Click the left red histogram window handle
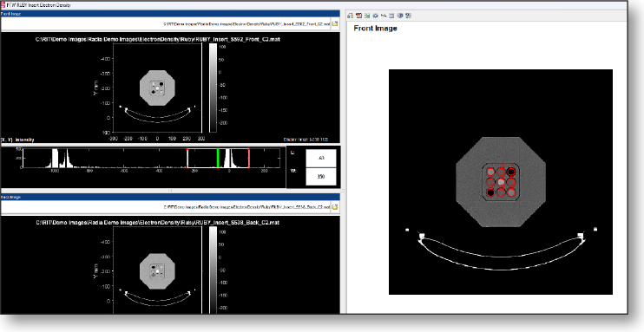 [187, 158]
